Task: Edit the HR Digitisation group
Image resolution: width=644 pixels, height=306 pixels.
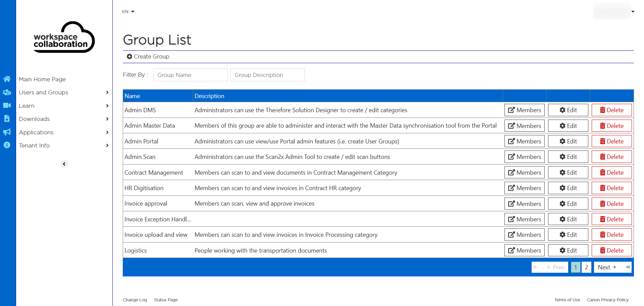Action: 568,188
